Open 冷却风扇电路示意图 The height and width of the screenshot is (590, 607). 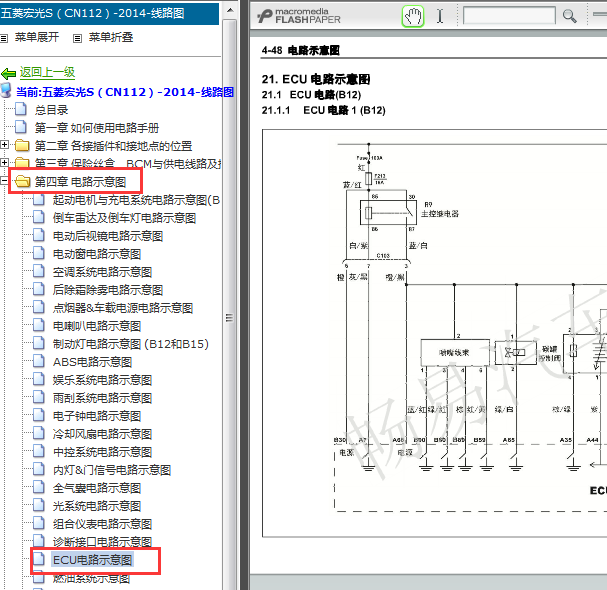102,434
